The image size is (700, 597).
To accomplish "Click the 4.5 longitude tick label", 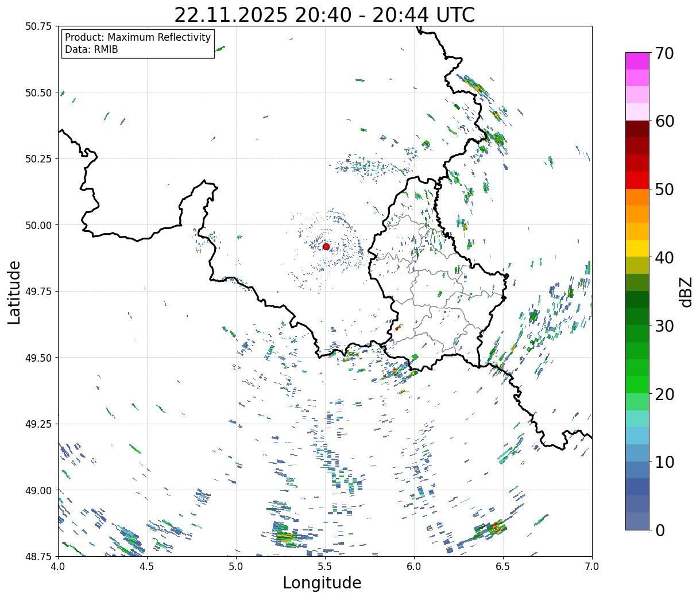I will 147,567.
